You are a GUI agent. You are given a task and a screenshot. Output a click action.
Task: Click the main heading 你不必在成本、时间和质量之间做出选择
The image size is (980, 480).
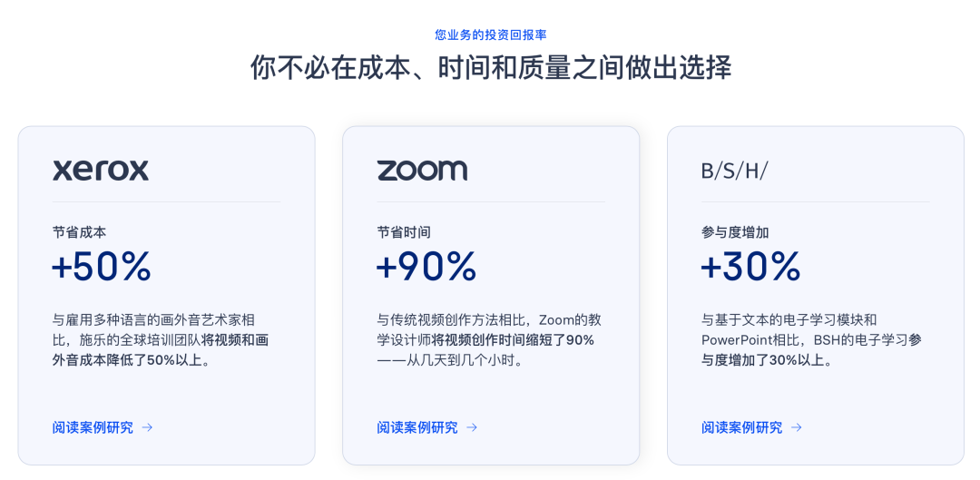(x=490, y=68)
